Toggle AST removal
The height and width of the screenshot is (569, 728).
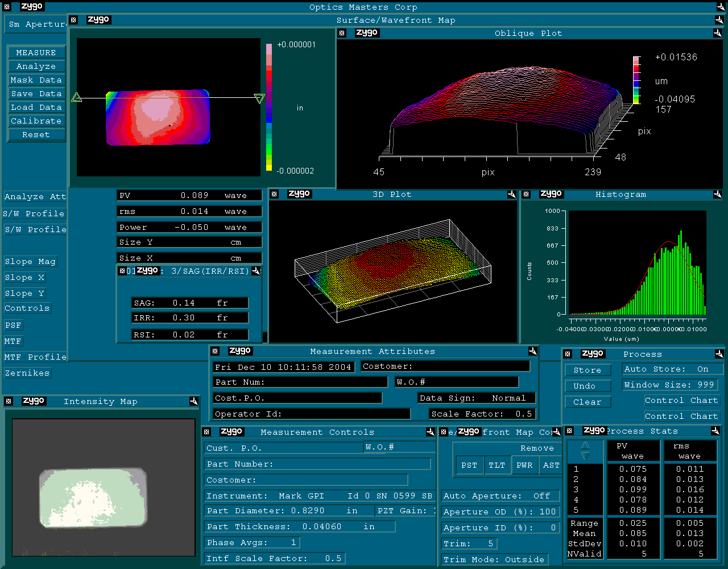[x=551, y=465]
